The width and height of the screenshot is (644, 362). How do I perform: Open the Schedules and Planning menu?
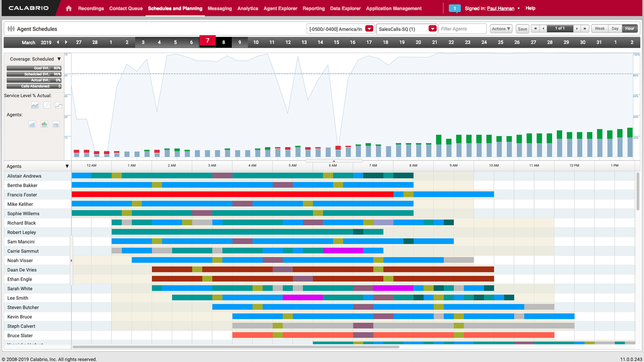click(175, 8)
